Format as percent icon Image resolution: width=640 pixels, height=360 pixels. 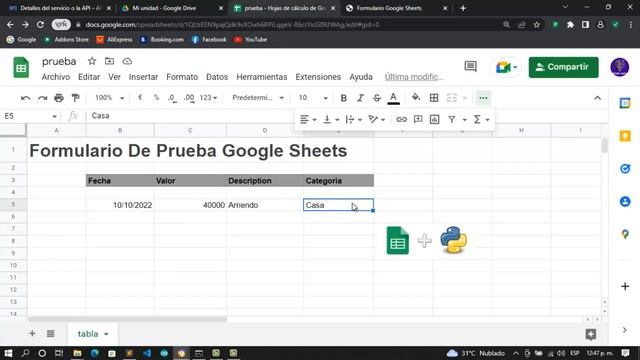tap(156, 98)
